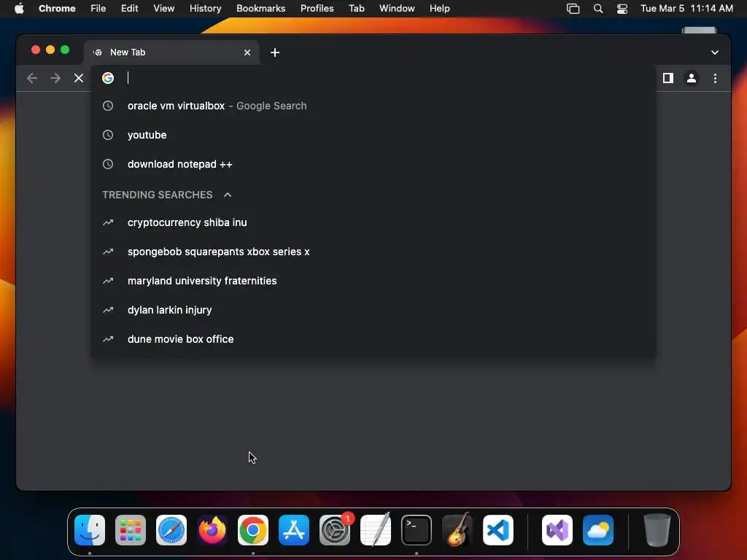Open the History menu
This screenshot has width=747, height=560.
(205, 9)
